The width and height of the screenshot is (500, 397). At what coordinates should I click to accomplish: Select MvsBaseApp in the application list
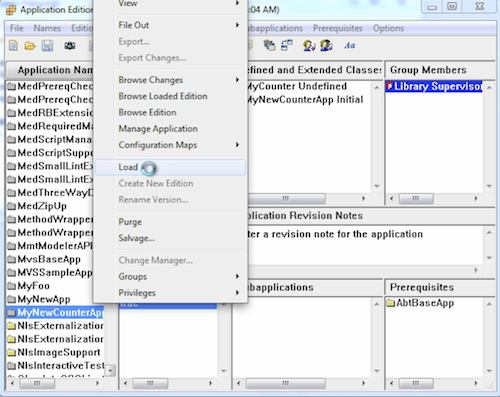(x=49, y=259)
